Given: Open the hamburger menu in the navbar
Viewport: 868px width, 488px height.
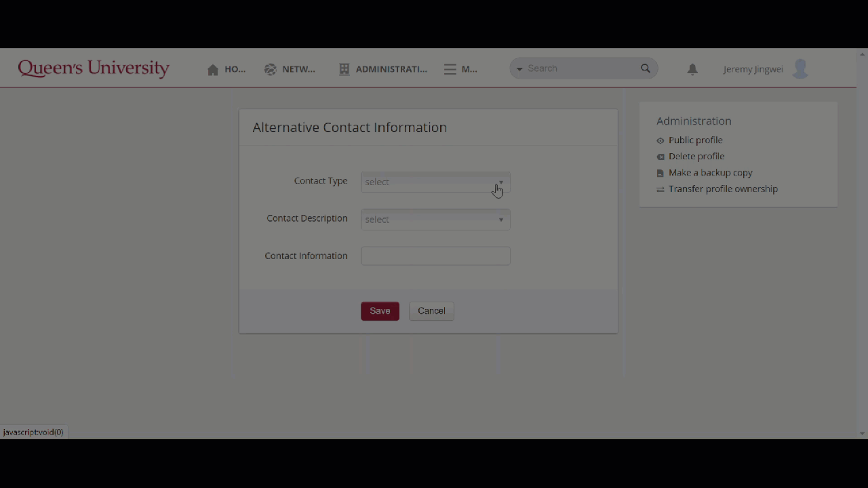Looking at the screenshot, I should tap(450, 69).
